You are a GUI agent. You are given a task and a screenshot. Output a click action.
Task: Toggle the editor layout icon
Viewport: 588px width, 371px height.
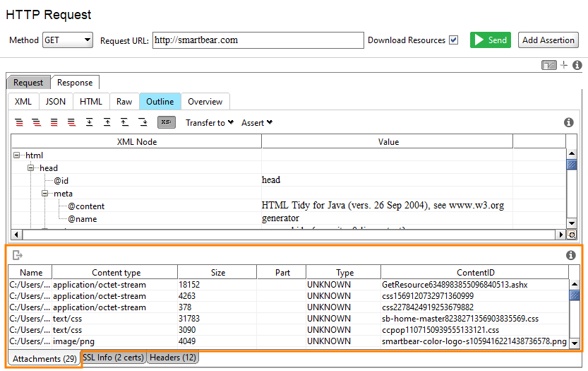click(x=549, y=65)
